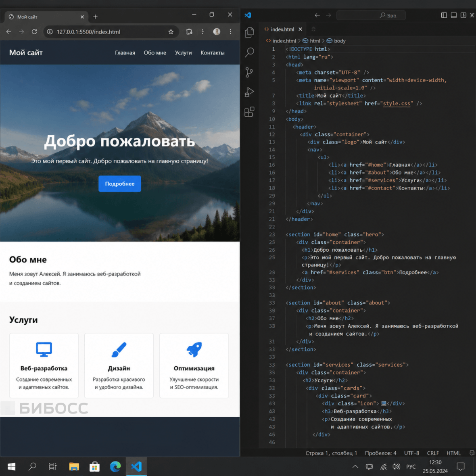Open the Explorer view in VS Code
The width and height of the screenshot is (476, 476).
249,33
